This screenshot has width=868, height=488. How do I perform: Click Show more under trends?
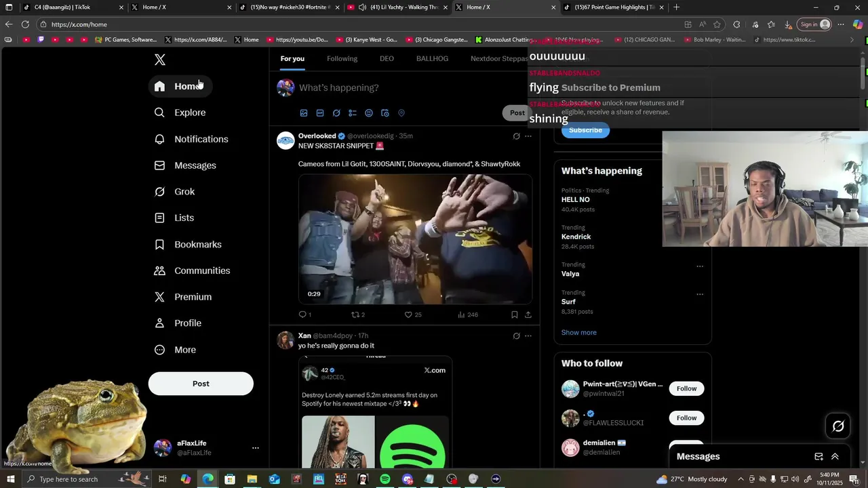coord(579,333)
